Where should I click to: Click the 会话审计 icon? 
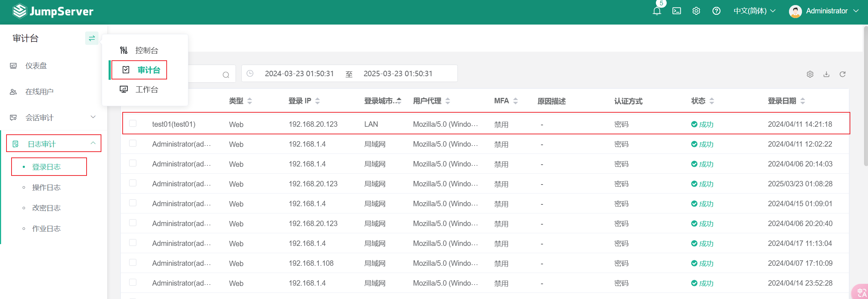13,118
